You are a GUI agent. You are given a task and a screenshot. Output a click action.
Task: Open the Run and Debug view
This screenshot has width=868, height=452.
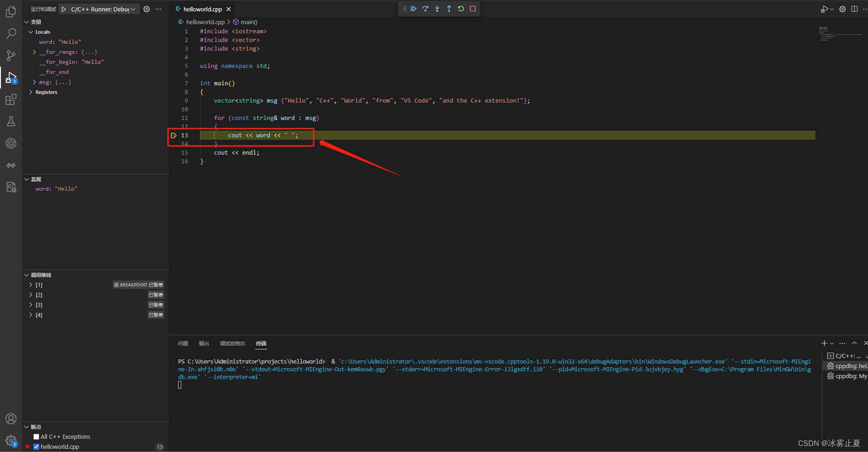pos(11,78)
